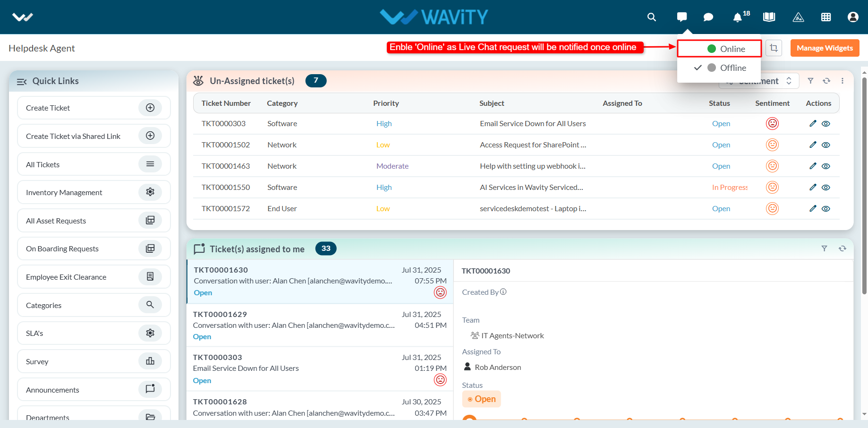Open the Sentiment sort dropdown

tap(759, 81)
